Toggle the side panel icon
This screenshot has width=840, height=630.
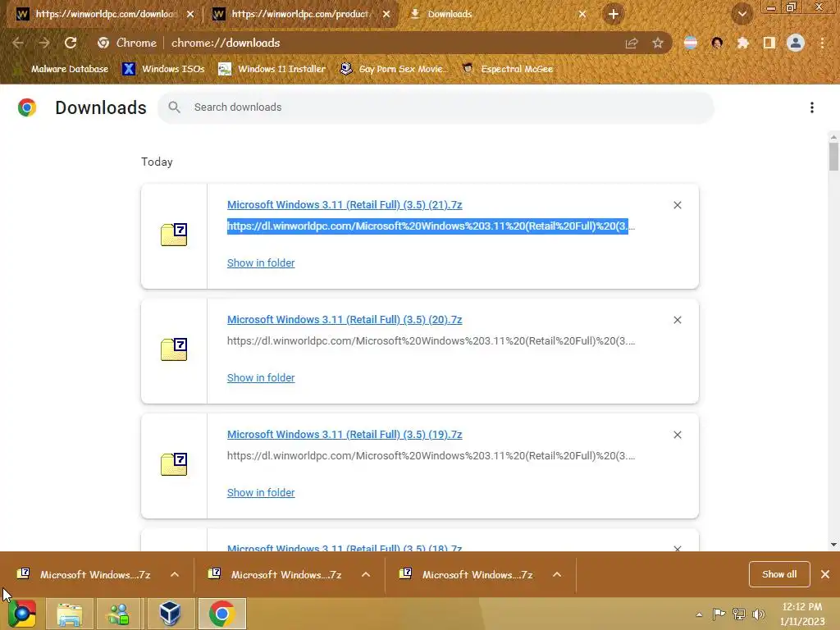click(x=769, y=43)
